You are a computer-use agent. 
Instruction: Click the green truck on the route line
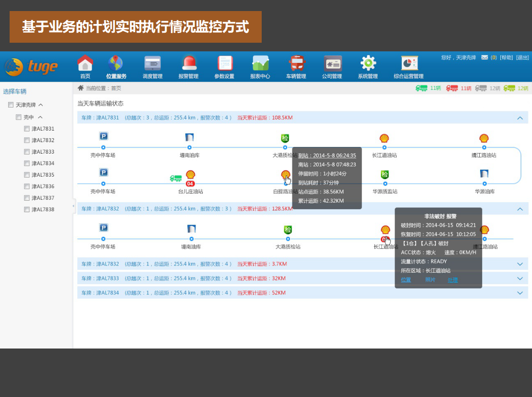pos(176,179)
